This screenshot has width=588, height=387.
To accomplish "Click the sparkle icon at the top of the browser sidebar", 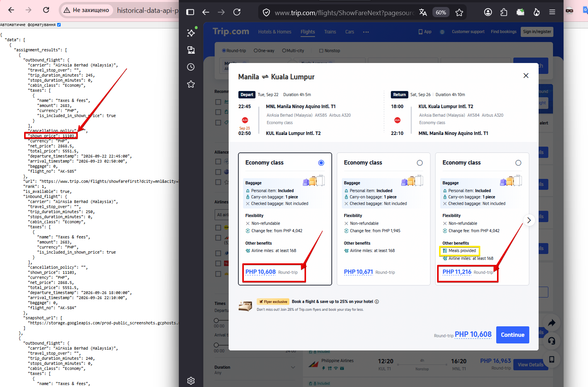I will click(x=191, y=33).
